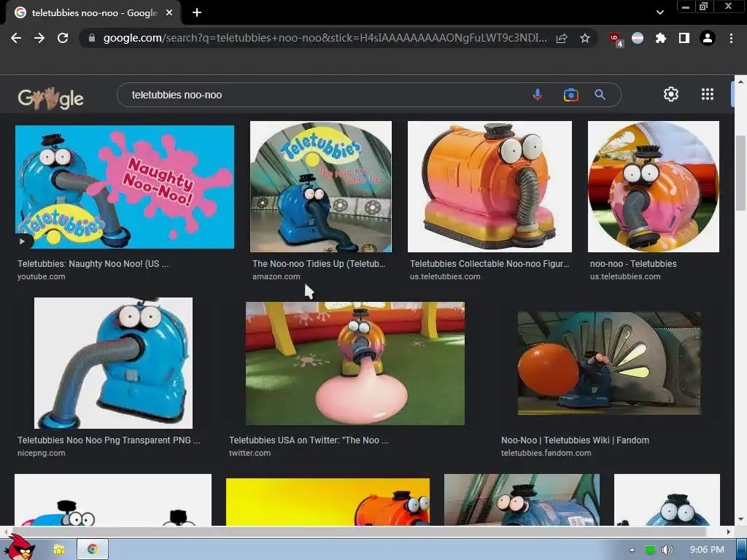This screenshot has width=747, height=560.
Task: Close the teletubbies noo-noo tab
Action: click(x=169, y=13)
